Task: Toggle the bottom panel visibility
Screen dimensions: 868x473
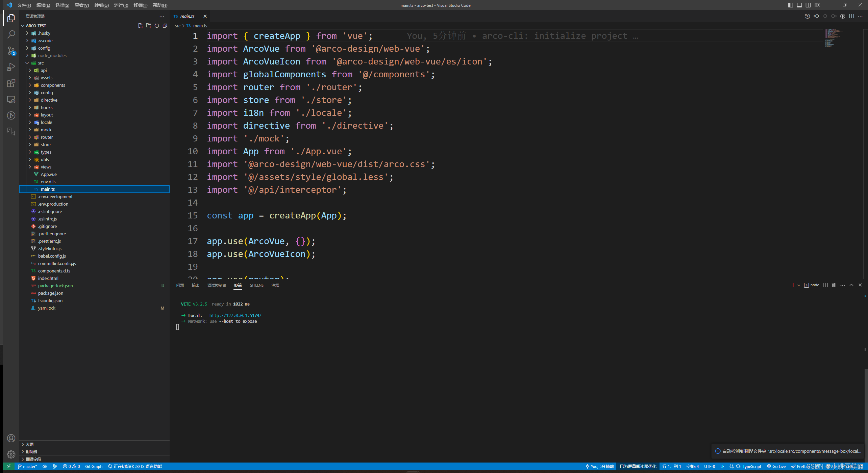Action: [x=799, y=5]
